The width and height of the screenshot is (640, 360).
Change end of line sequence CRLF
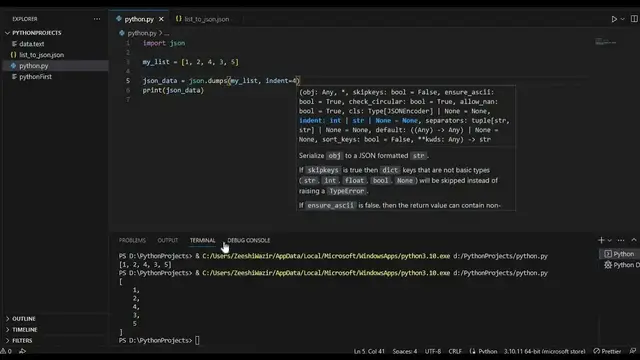pos(455,351)
